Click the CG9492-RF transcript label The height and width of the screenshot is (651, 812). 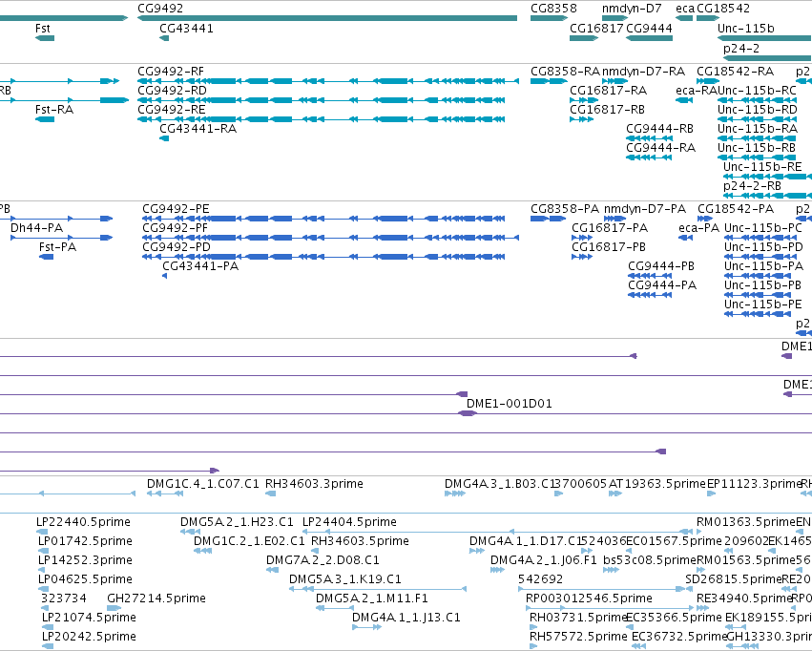coord(171,72)
